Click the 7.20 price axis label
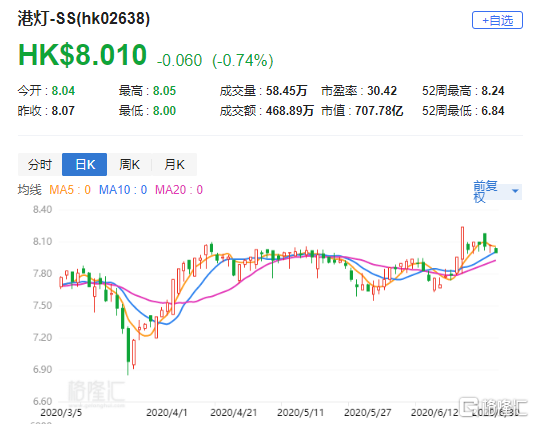Viewport: 534px width, 424px height. [x=43, y=337]
